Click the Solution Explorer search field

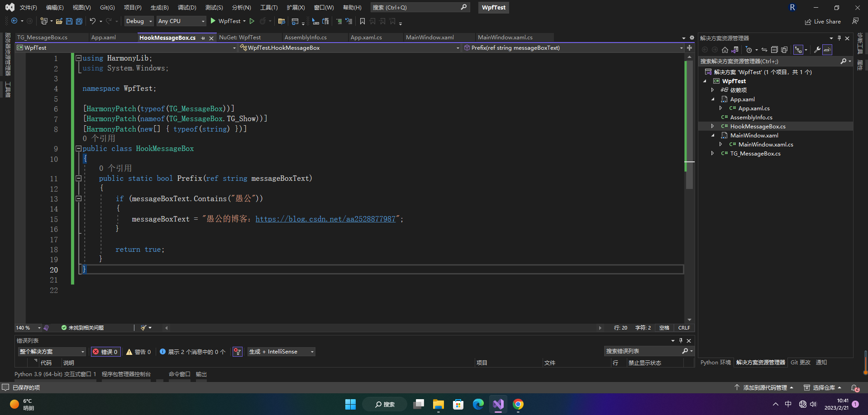(x=775, y=61)
